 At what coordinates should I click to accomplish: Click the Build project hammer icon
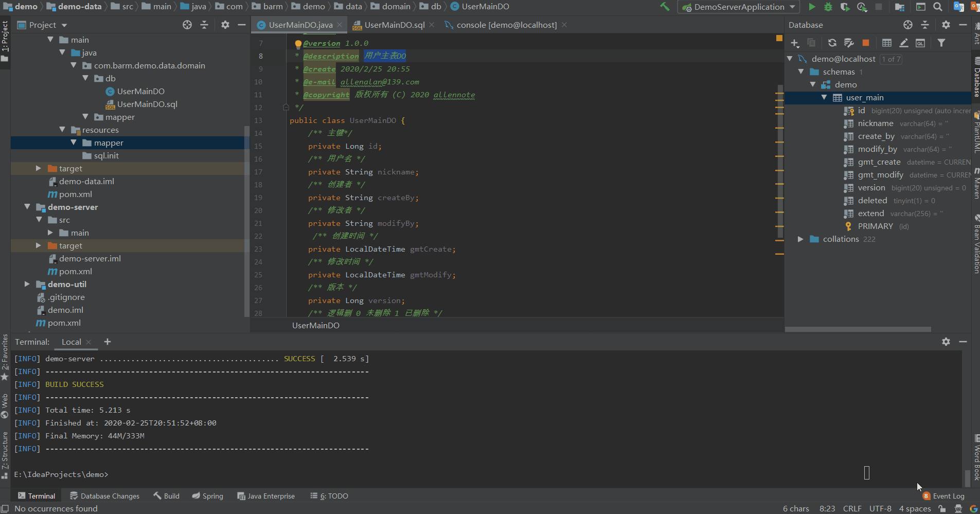pyautogui.click(x=665, y=7)
